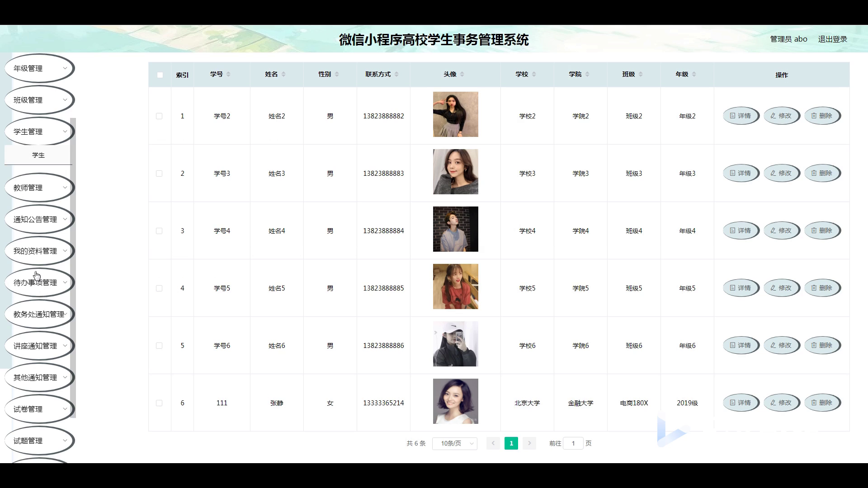
Task: Click sidebar vertical scrollbar
Action: 73,267
